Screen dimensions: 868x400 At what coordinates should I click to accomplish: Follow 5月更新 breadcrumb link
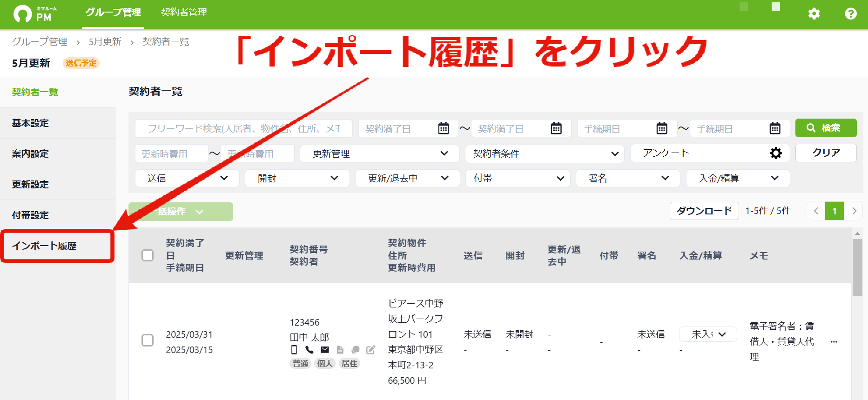[105, 41]
